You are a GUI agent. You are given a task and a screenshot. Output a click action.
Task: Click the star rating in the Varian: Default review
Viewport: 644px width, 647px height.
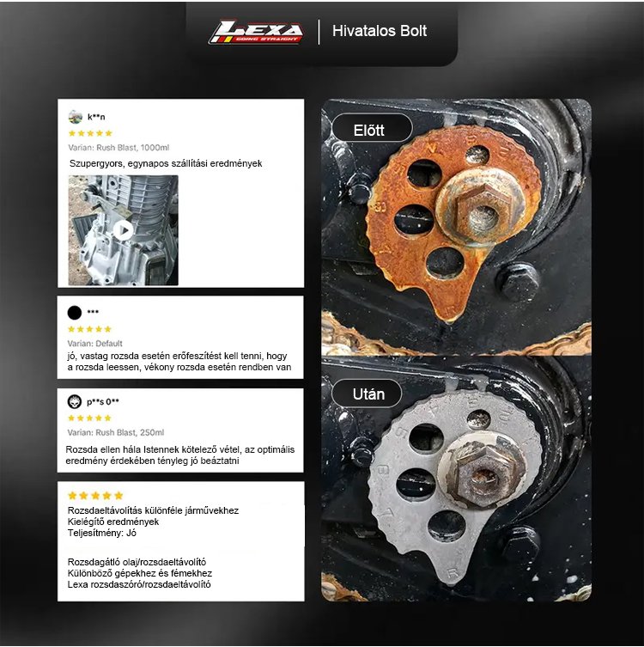coord(89,329)
